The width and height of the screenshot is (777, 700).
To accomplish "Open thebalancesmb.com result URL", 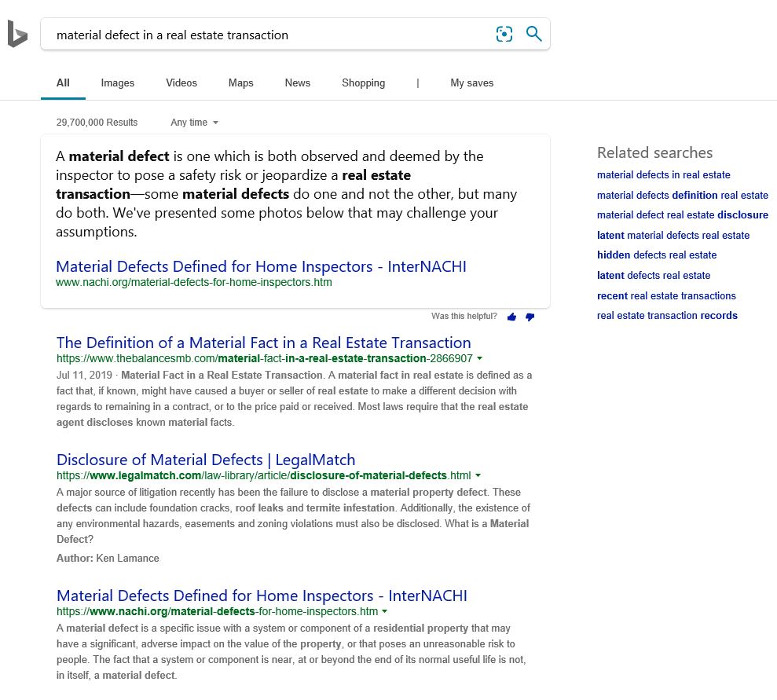I will click(265, 358).
